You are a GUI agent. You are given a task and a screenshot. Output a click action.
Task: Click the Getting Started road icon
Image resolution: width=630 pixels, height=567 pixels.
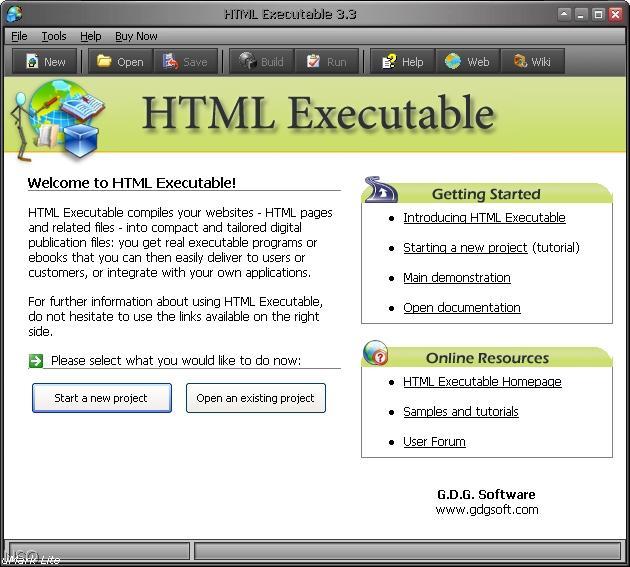coord(381,189)
